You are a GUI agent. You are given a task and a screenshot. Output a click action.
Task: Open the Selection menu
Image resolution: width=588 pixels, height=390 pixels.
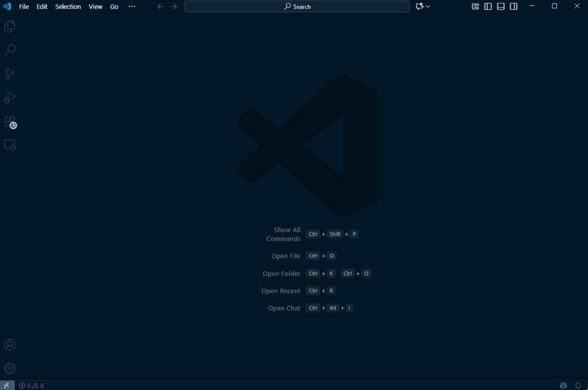68,6
